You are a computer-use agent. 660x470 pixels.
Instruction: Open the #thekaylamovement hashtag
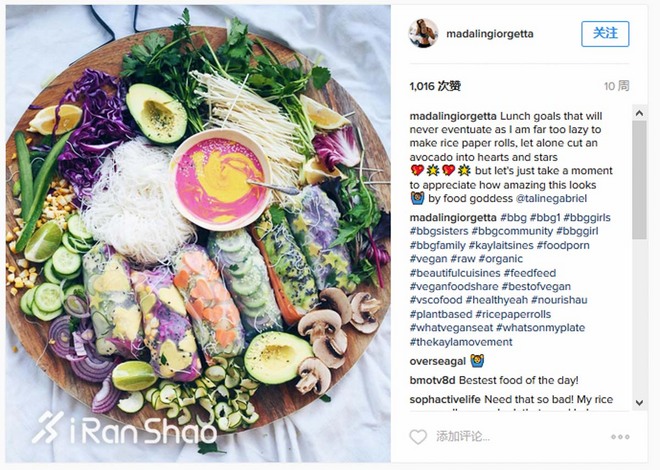[x=461, y=342]
